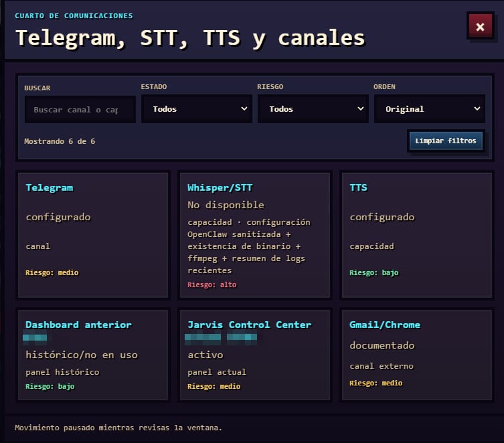The image size is (504, 443).
Task: Open the Gmail/Chrome card title
Action: click(385, 325)
